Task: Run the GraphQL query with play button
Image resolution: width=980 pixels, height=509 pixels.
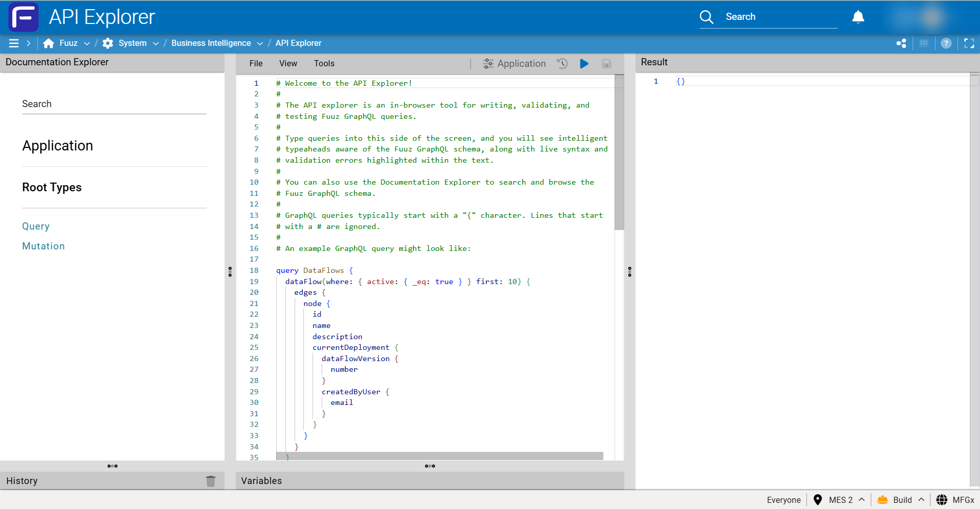Action: pyautogui.click(x=584, y=64)
